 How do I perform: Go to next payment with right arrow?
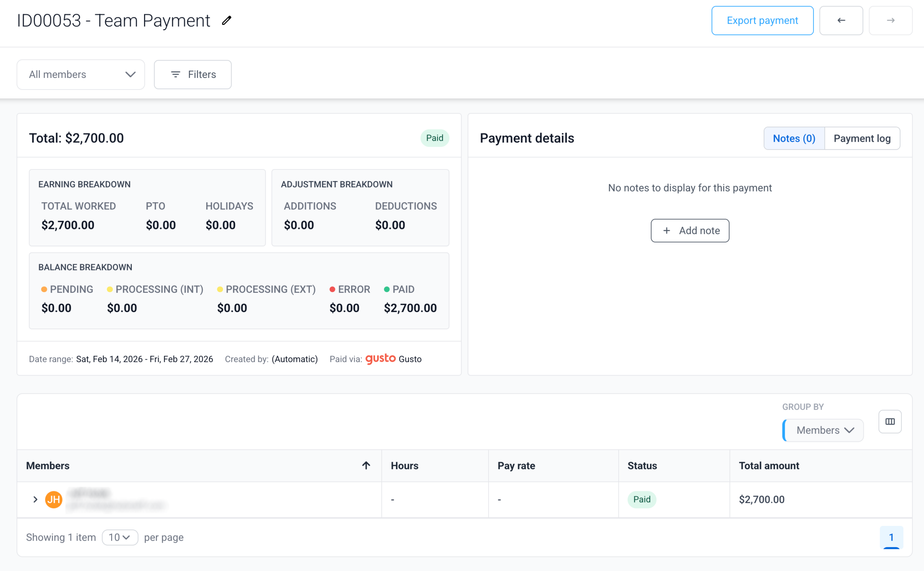click(x=890, y=21)
